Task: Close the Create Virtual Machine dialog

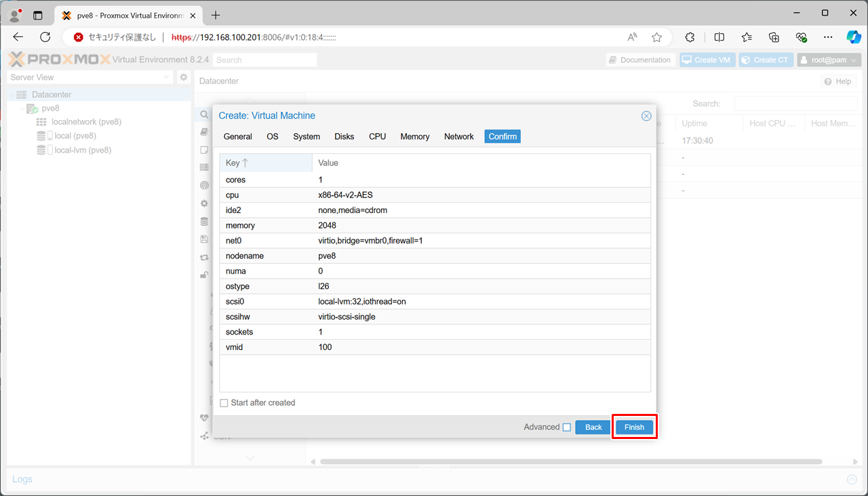Action: 646,116
